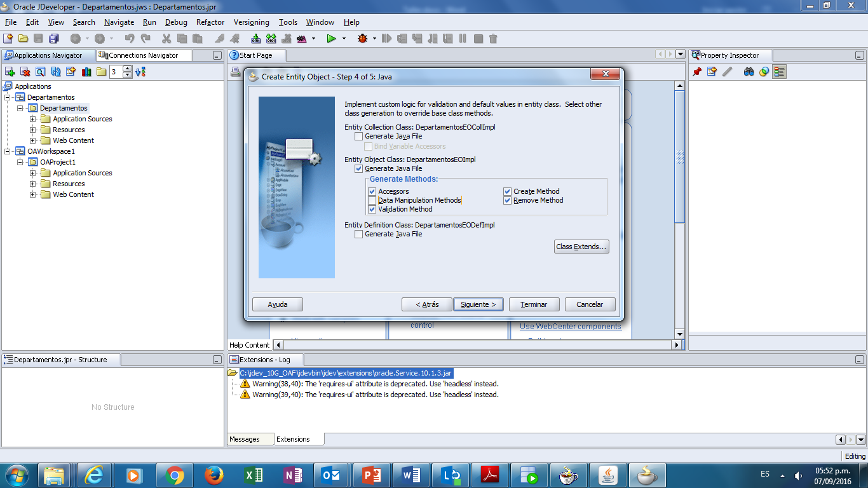Open the Versioning menu
This screenshot has height=488, width=868.
[251, 22]
